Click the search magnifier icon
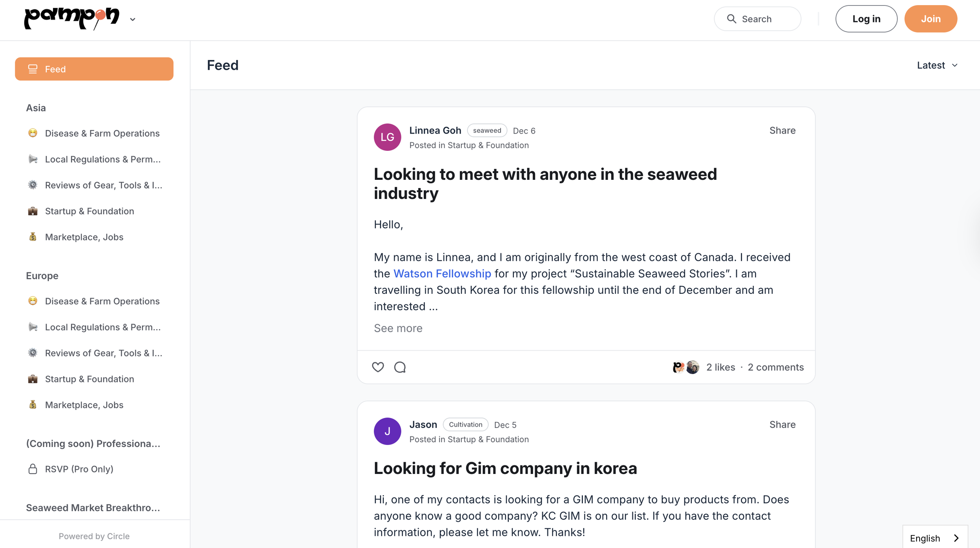Screen dimensions: 980x548 [x=731, y=19]
